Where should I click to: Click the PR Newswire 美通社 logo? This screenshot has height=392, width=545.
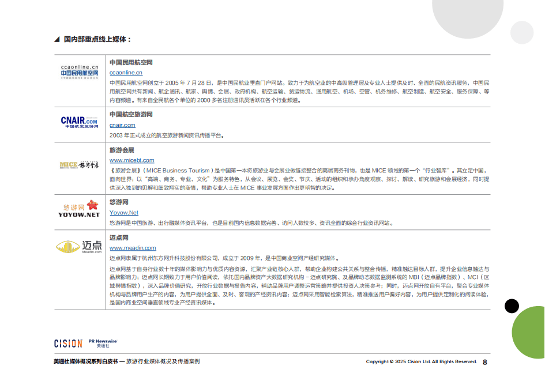(x=103, y=343)
